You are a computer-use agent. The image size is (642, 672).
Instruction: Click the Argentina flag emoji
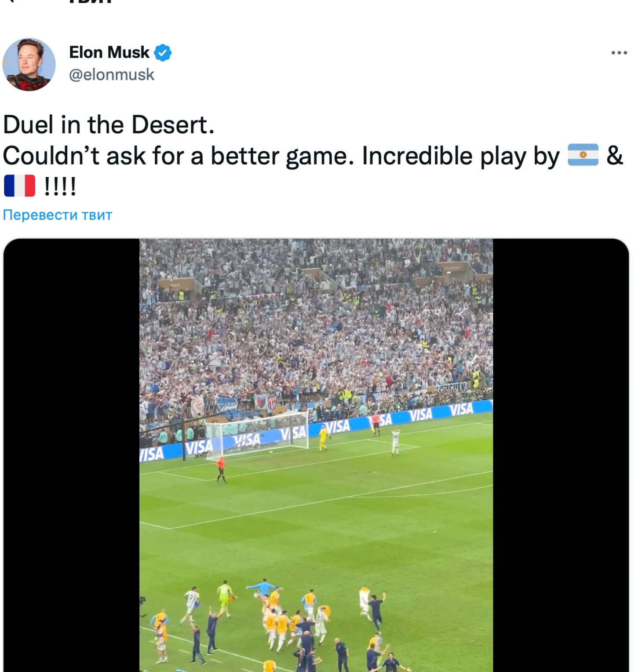(x=583, y=155)
